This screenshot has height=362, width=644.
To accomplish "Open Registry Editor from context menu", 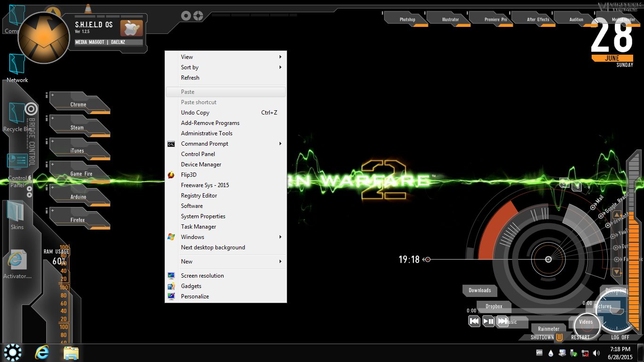I will click(226, 196).
